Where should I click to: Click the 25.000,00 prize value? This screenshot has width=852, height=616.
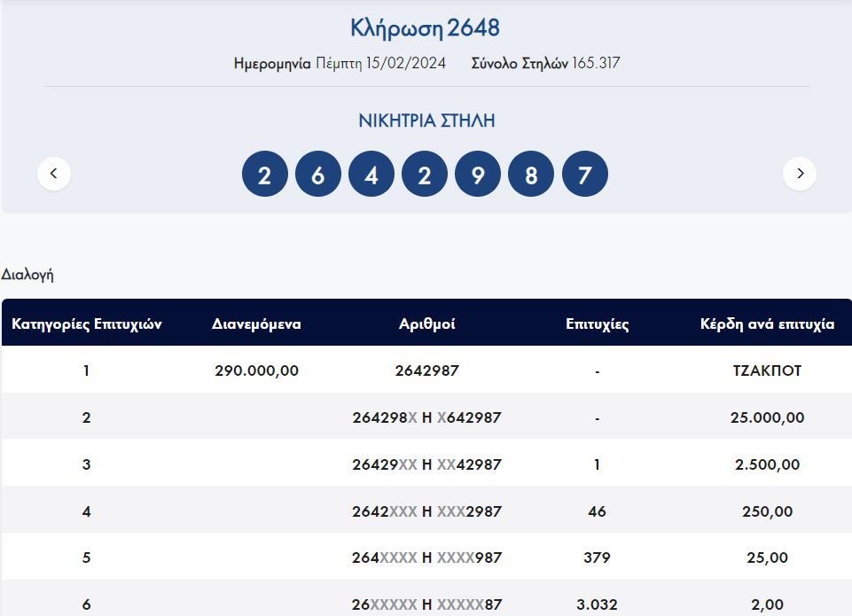point(767,417)
